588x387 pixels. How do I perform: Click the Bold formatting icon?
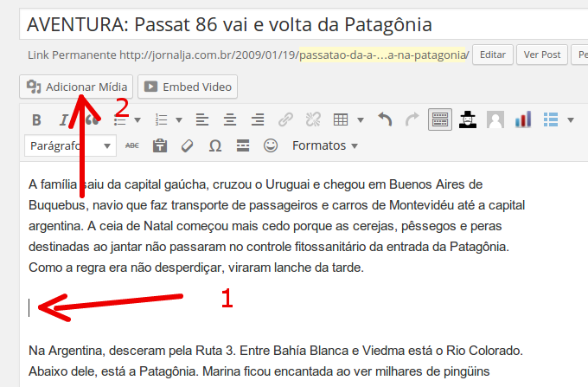click(x=36, y=120)
